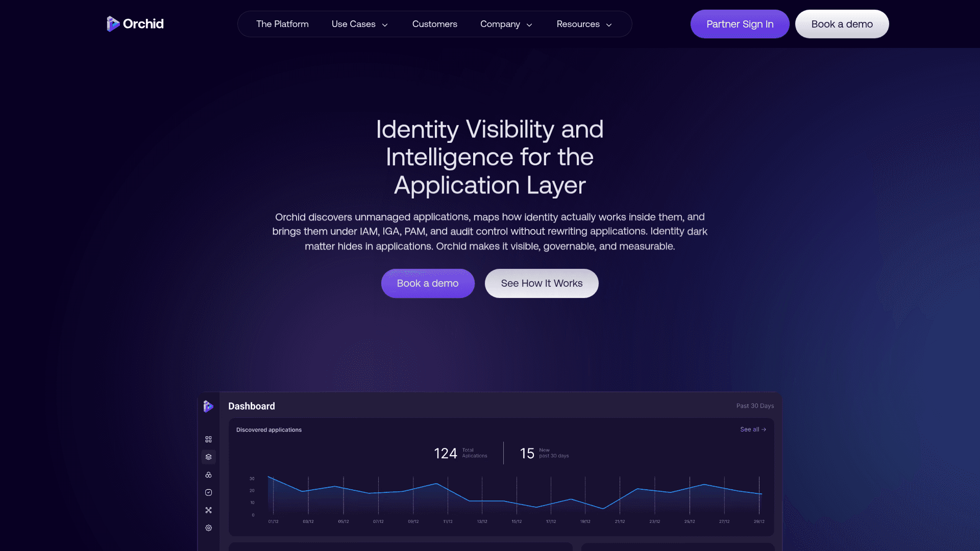Click the See all link
This screenshot has height=551, width=980.
pyautogui.click(x=753, y=430)
